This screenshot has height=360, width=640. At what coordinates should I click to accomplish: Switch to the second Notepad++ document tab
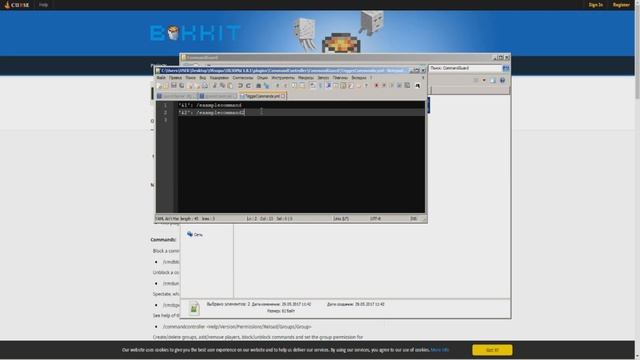(x=218, y=96)
